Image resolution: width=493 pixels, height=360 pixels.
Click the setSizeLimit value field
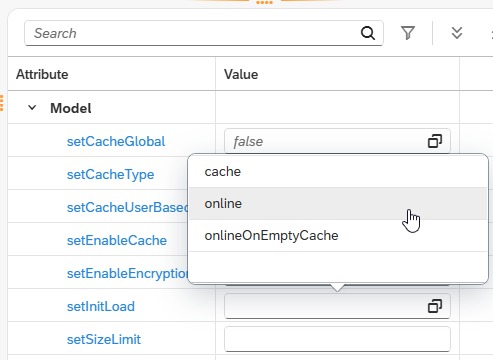click(x=337, y=339)
